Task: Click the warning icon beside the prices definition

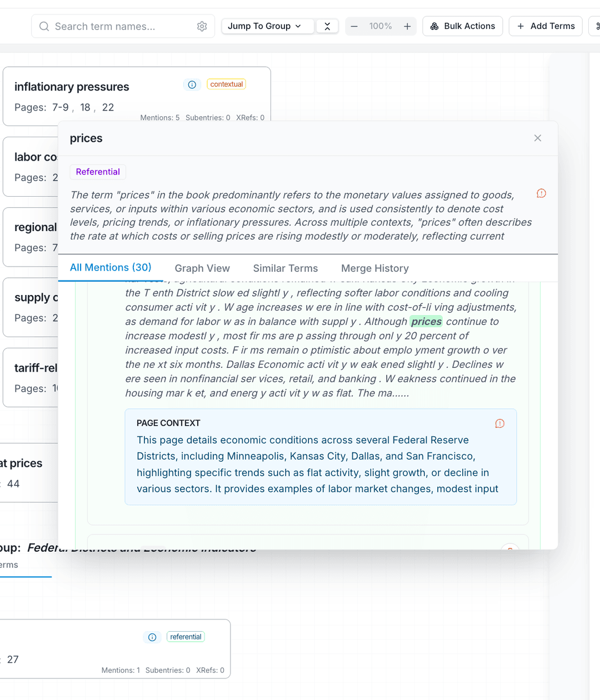Action: [541, 193]
